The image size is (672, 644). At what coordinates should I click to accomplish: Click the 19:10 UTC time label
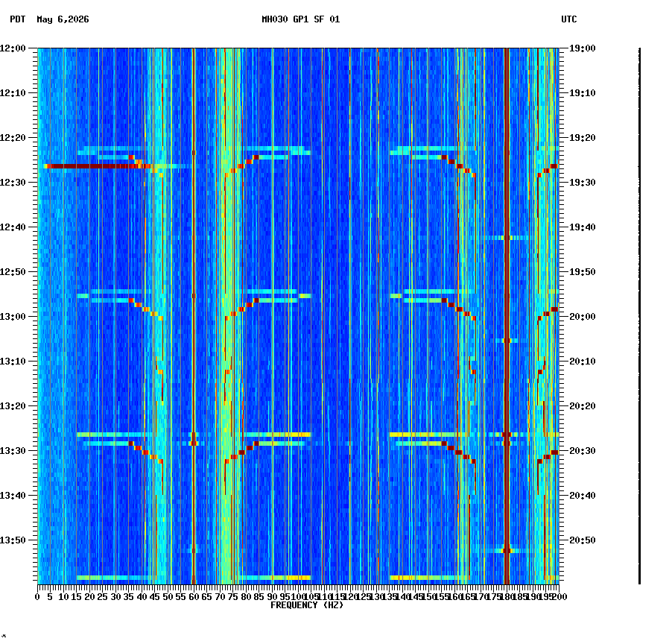[x=583, y=93]
